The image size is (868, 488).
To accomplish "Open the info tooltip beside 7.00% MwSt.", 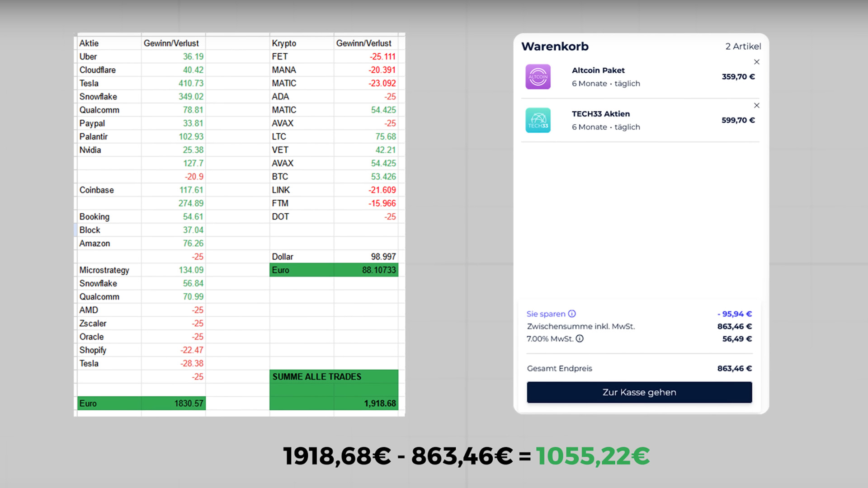I will click(x=580, y=338).
